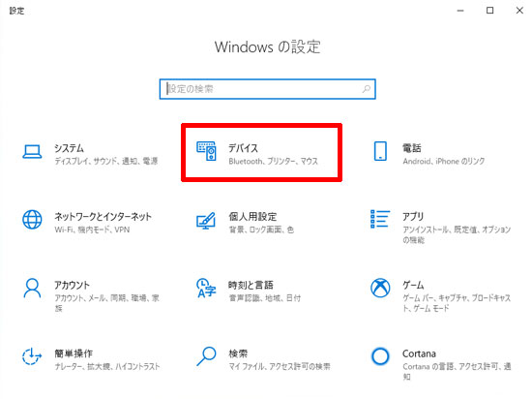Screen dimensions: 532x399
Task: Click the search magnifier inside the search box
Action: [x=366, y=89]
